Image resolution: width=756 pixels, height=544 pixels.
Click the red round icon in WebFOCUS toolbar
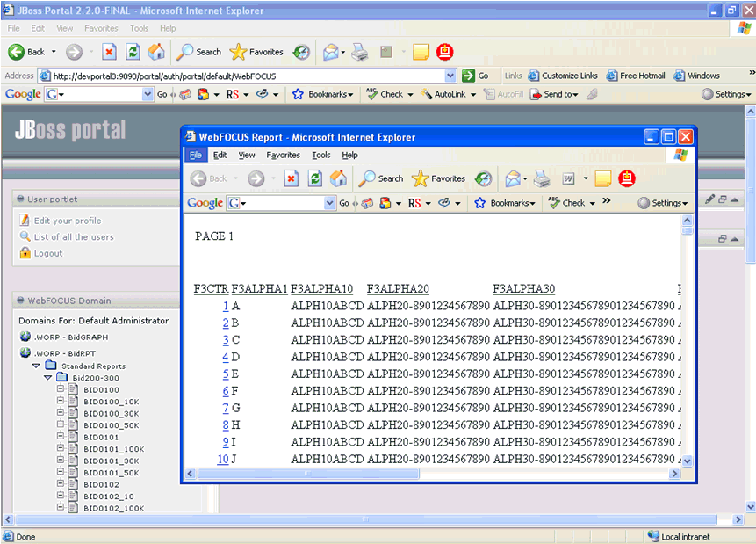627,178
